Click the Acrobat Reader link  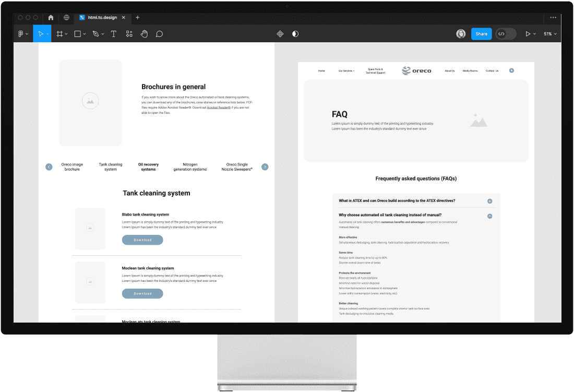[x=219, y=108]
